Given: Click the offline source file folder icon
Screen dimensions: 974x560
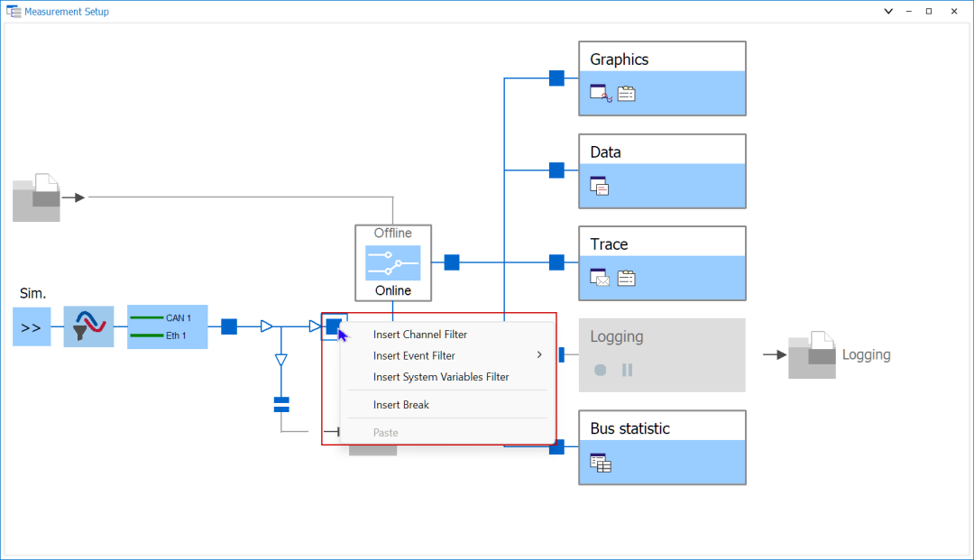Looking at the screenshot, I should [37, 197].
